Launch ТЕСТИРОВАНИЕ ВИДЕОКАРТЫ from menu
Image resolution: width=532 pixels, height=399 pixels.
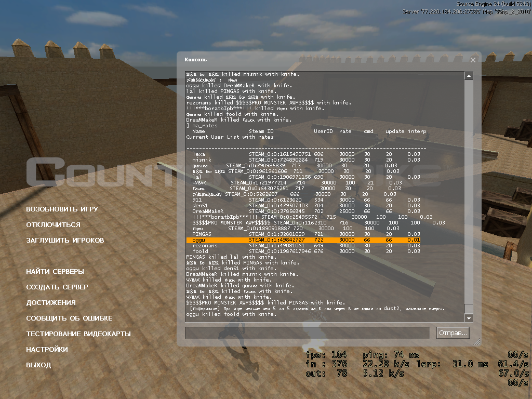pyautogui.click(x=78, y=334)
